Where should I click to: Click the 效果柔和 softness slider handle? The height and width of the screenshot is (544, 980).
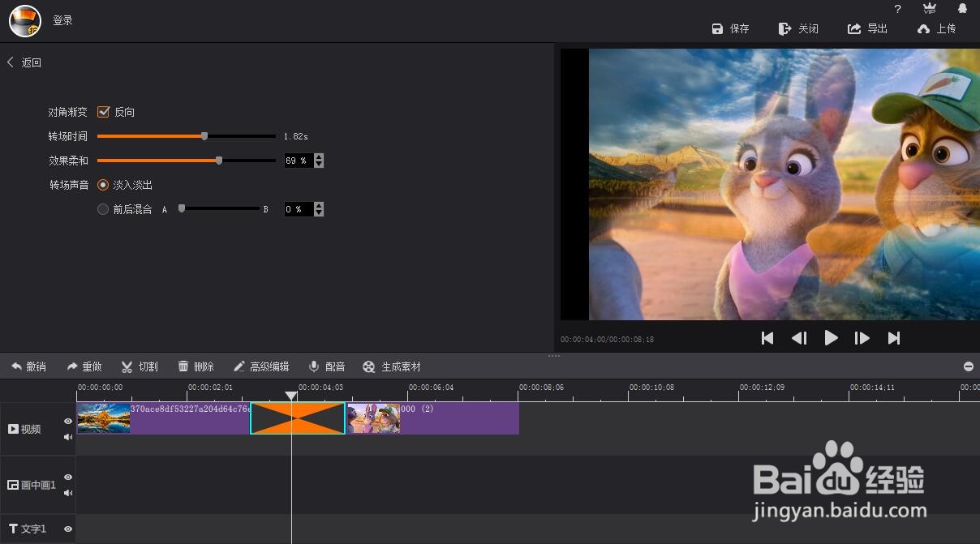[x=219, y=161]
